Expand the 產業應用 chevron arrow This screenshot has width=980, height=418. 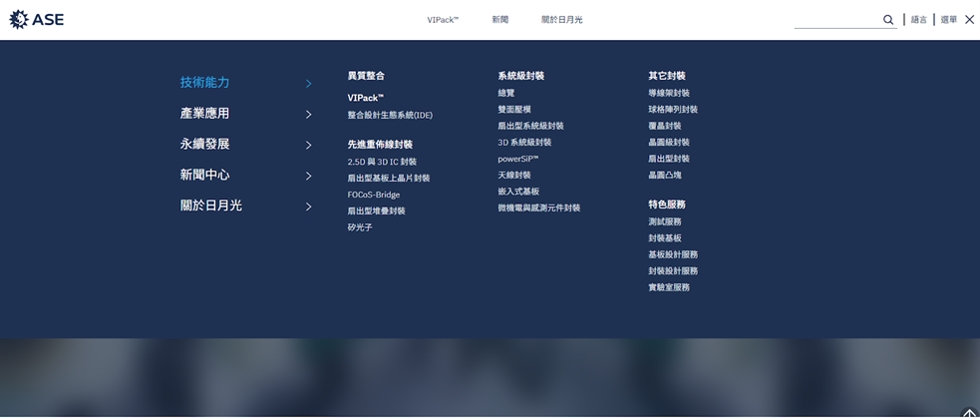click(x=309, y=115)
